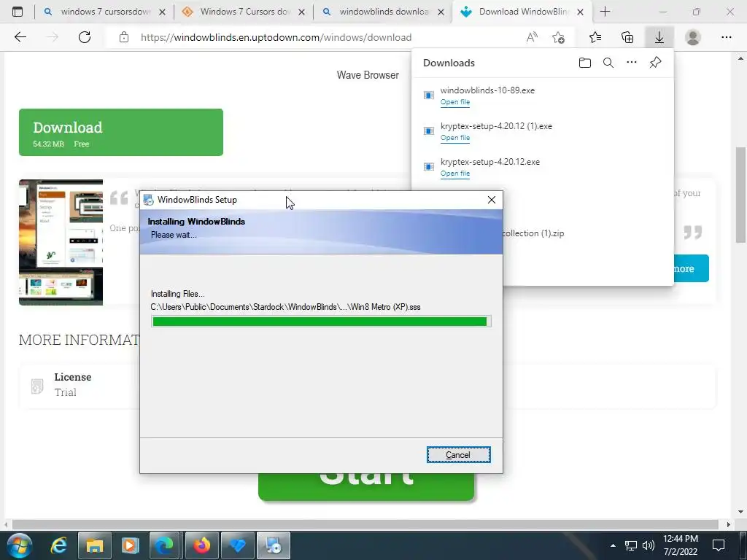The height and width of the screenshot is (560, 747).
Task: Pin the Downloads panel
Action: [x=656, y=63]
